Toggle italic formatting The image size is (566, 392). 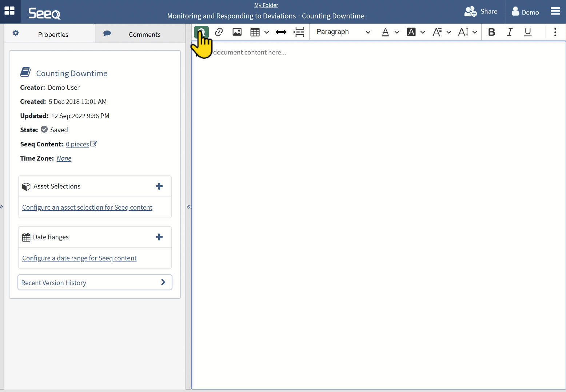pos(510,32)
